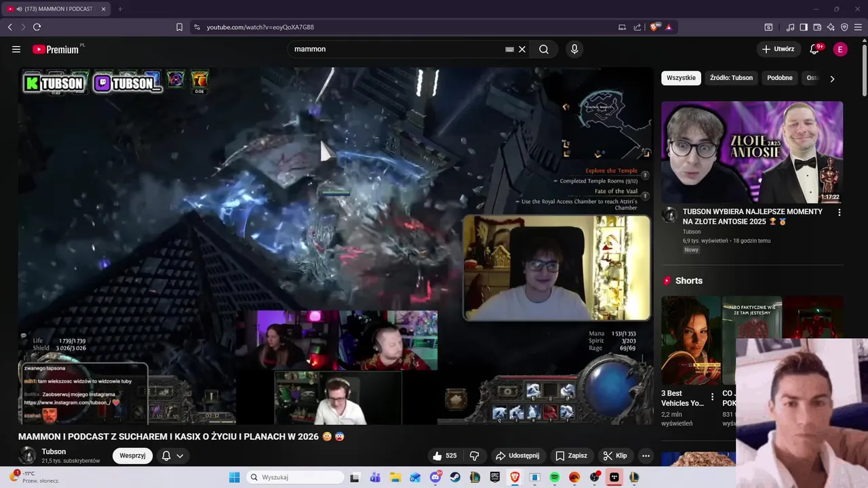
Task: Click the Złote Antosie video thumbnail
Action: (x=752, y=152)
